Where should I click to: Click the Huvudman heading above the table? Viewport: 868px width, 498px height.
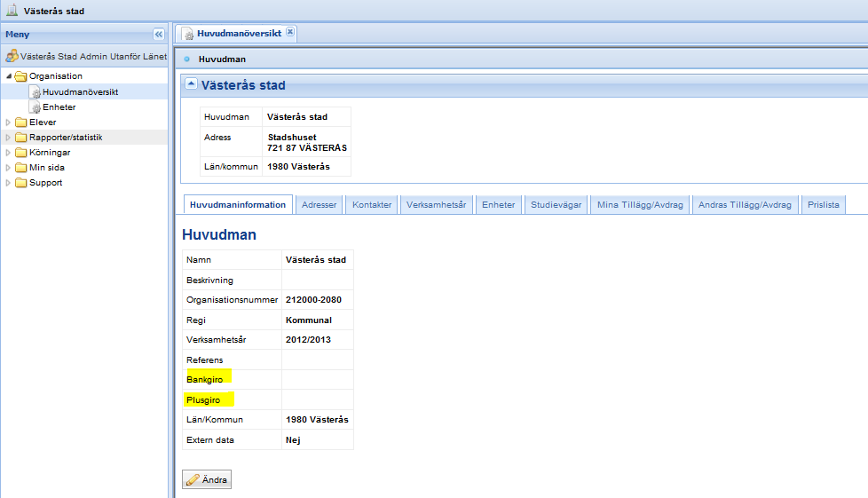point(219,235)
